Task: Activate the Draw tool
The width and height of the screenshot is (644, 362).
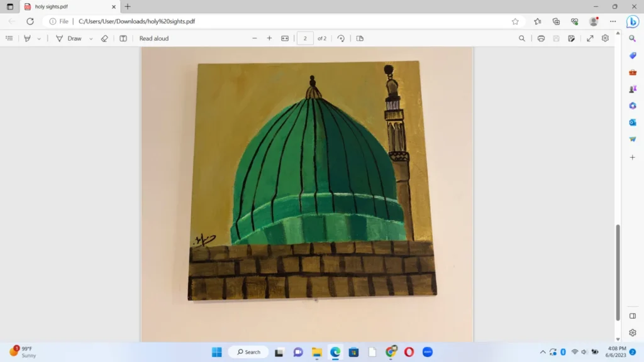Action: (69, 38)
